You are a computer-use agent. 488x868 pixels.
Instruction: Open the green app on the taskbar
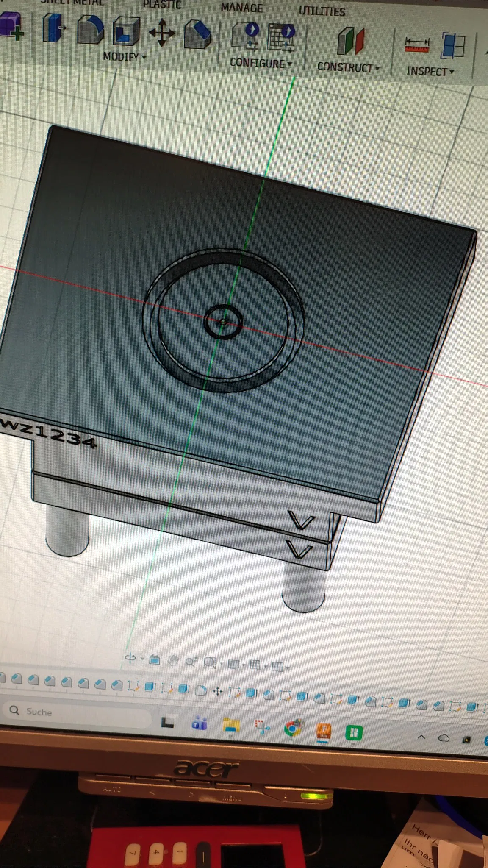click(x=354, y=733)
